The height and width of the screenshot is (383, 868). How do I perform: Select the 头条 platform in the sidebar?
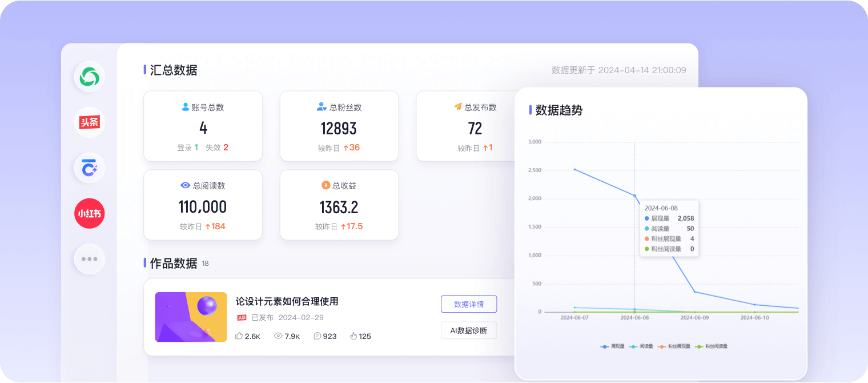coord(89,122)
